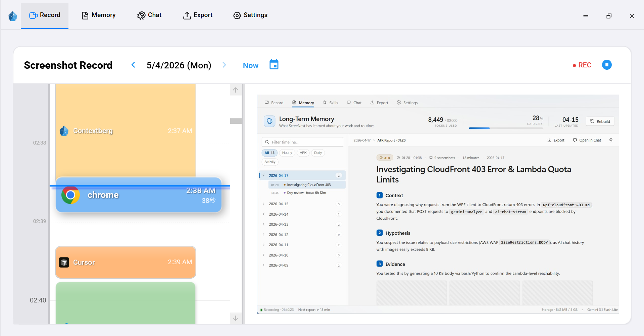The height and width of the screenshot is (336, 644).
Task: Click the date text "5/4/2026 (Mon)"
Action: click(x=179, y=65)
